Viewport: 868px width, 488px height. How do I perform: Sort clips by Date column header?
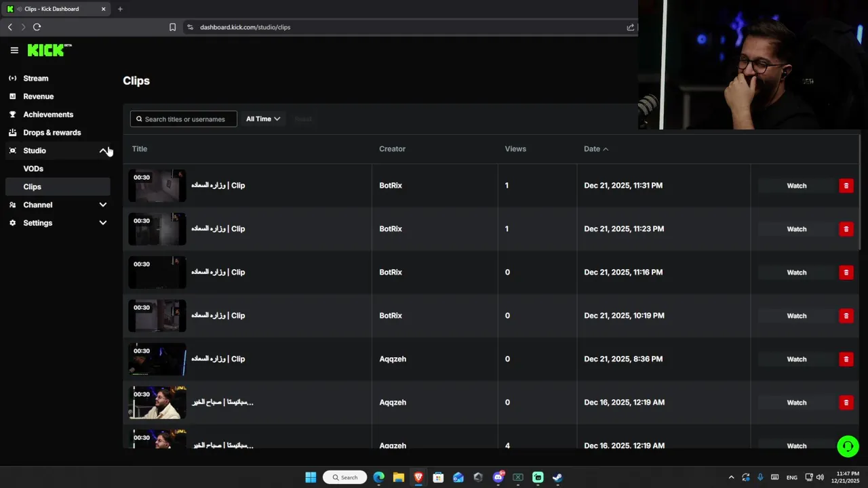(596, 149)
